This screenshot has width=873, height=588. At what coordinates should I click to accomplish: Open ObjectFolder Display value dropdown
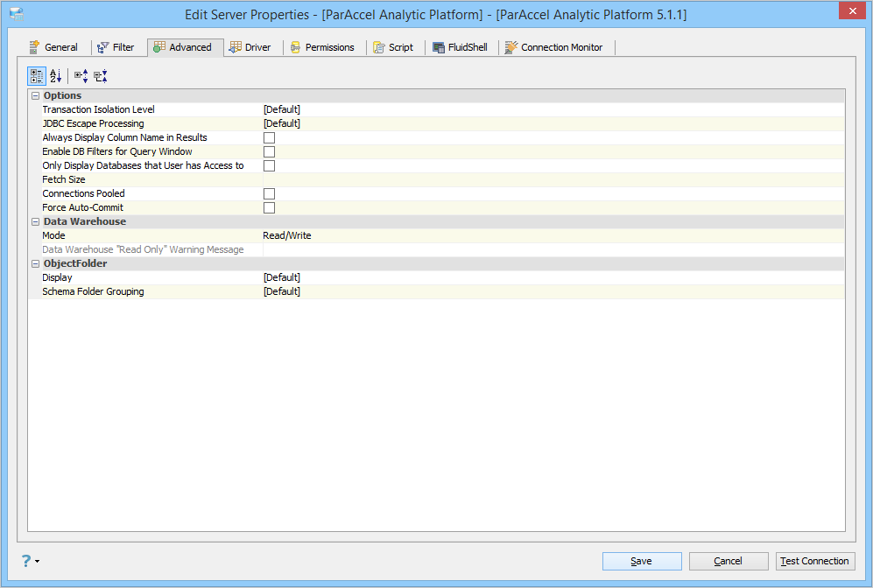pos(553,277)
